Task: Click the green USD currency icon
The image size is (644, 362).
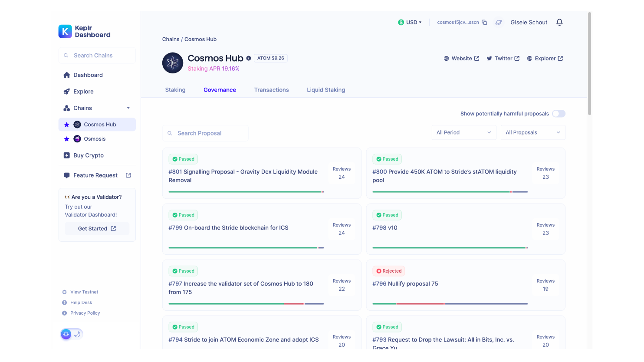Action: (401, 22)
